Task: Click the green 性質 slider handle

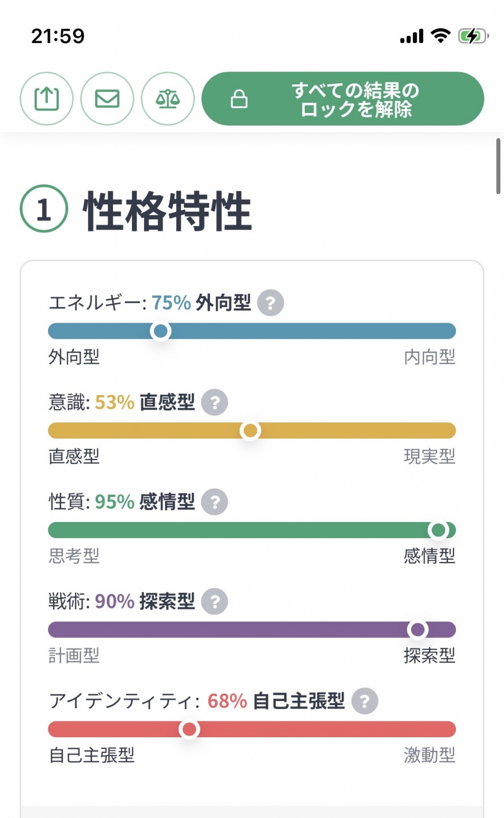Action: pos(439,530)
